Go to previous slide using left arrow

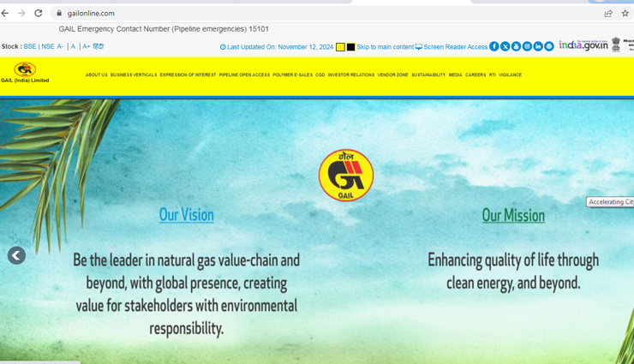coord(16,255)
